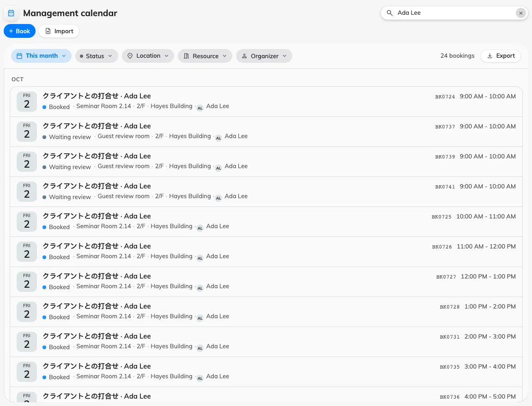The width and height of the screenshot is (532, 406).
Task: Open the Location filter dropdown
Action: coord(148,56)
